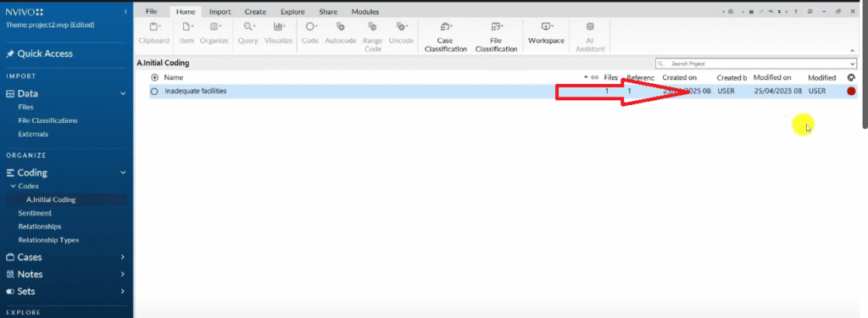Click the plus icon beside Name header
This screenshot has width=868, height=318.
pos(154,77)
